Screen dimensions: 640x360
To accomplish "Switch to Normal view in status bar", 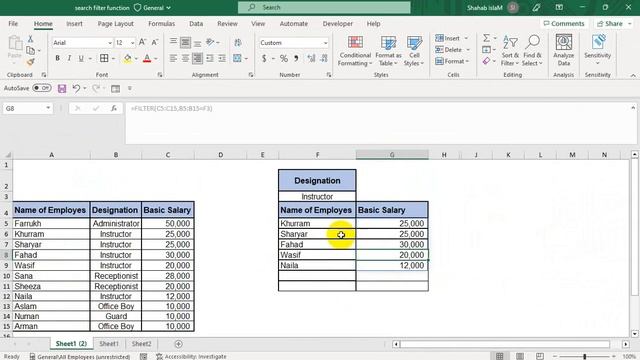I will 500,356.
